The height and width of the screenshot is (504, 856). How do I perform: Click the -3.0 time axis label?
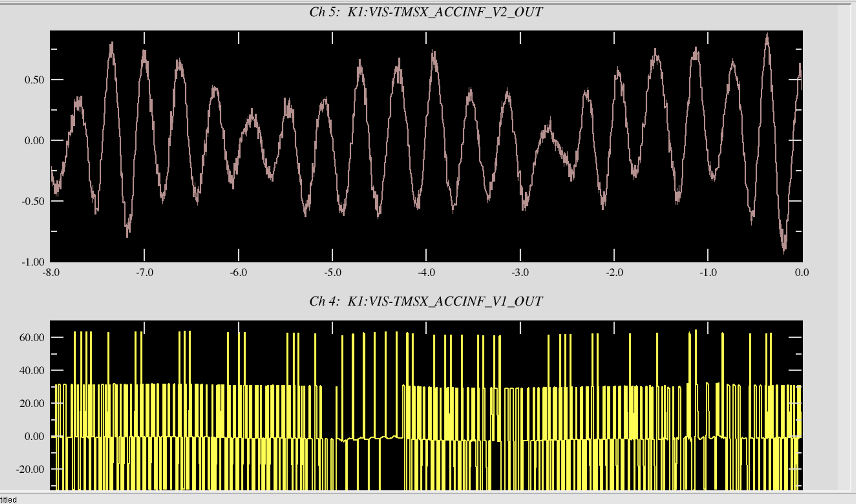(x=520, y=272)
